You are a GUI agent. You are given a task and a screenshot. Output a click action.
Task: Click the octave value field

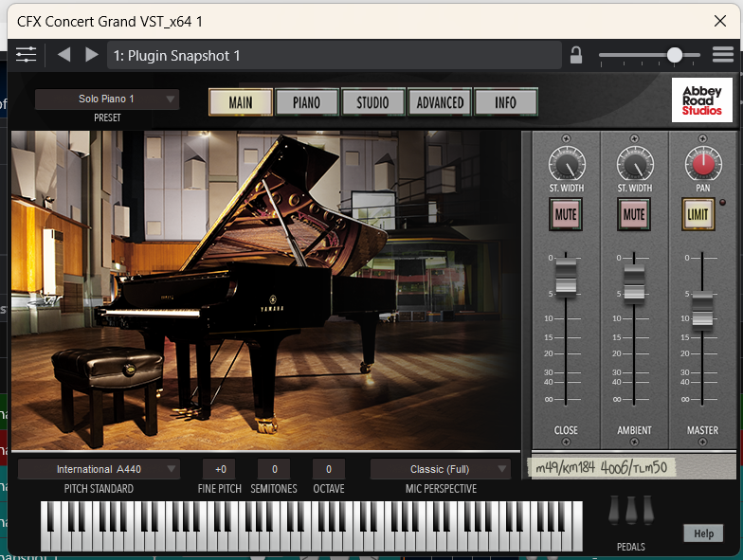pyautogui.click(x=329, y=469)
